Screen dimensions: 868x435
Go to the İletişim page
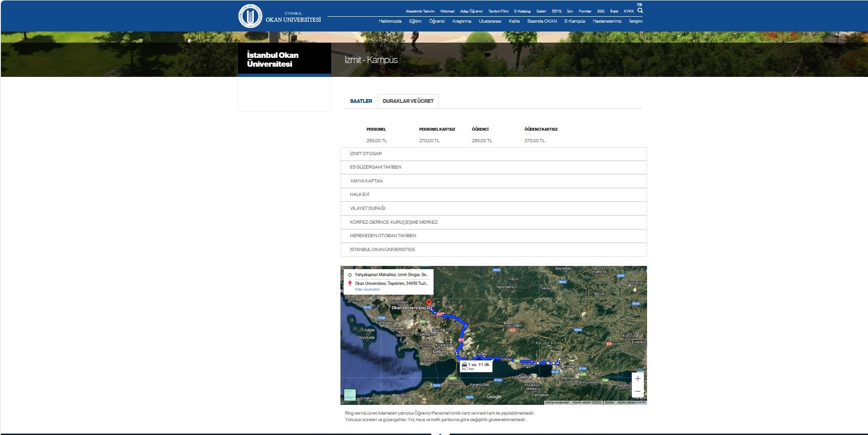click(635, 21)
